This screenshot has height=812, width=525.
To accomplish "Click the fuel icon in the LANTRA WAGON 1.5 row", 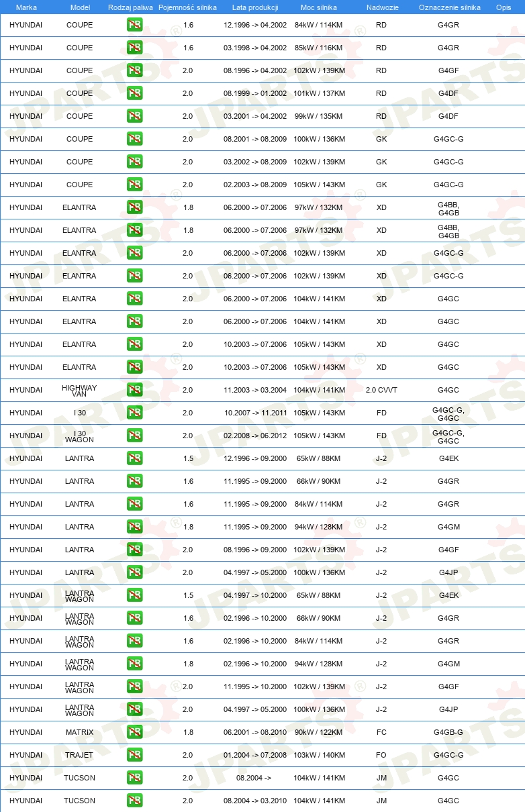I will click(x=134, y=595).
